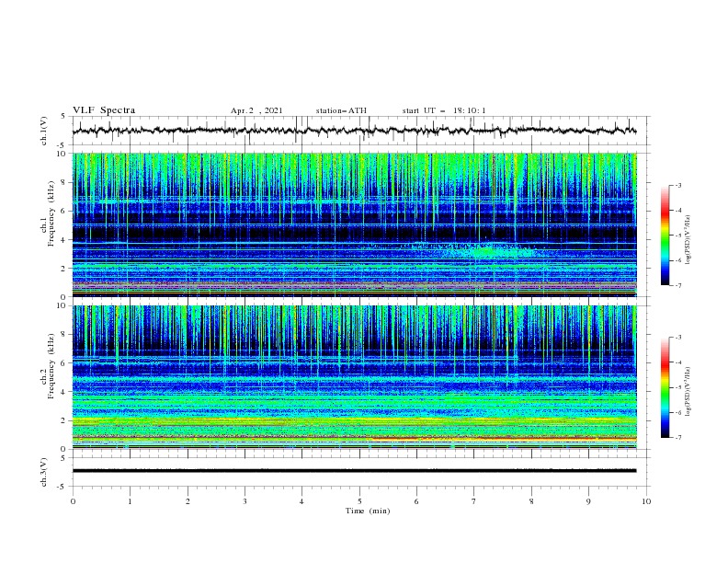Screen dimensions: 728x563
Task: Click time axis tick label "8"
Action: 531,501
